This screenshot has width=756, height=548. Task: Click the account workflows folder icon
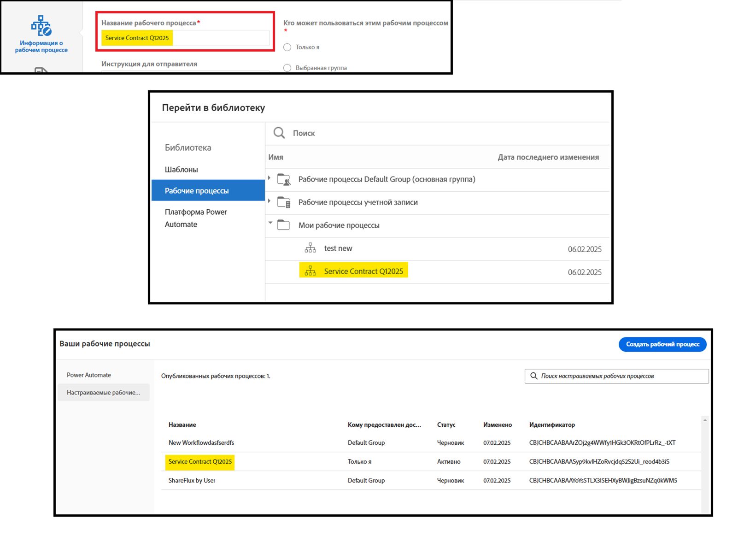coord(284,202)
